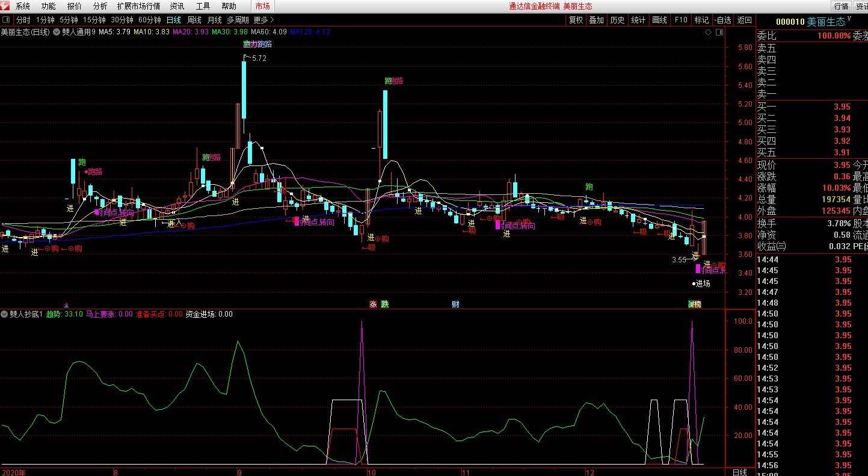
Task: Click the 换手 value 3.78%
Action: coord(840,223)
